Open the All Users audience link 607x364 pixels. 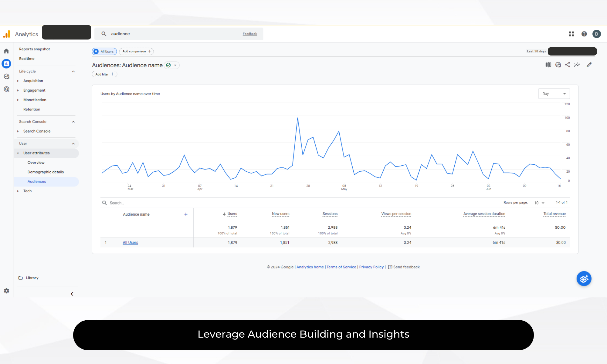pyautogui.click(x=130, y=242)
